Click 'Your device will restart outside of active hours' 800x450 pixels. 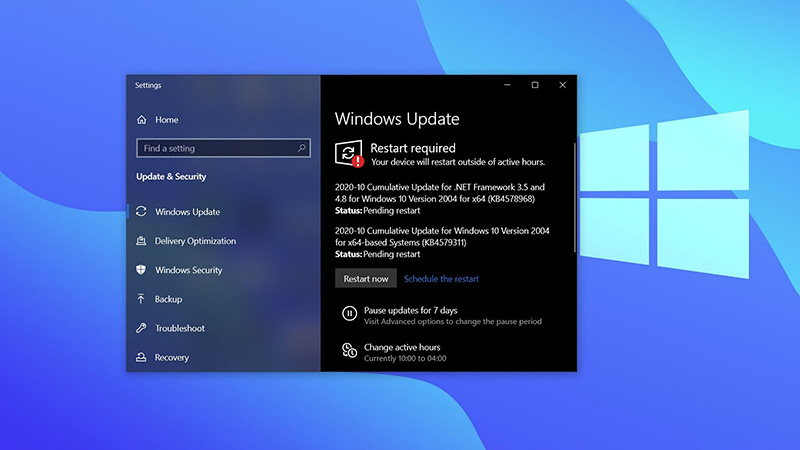pos(458,162)
